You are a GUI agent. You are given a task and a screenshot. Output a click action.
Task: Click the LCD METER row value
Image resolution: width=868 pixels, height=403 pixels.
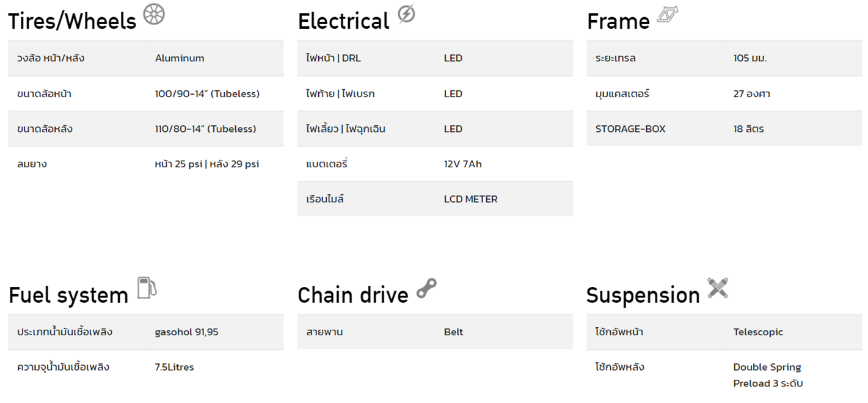pos(471,200)
